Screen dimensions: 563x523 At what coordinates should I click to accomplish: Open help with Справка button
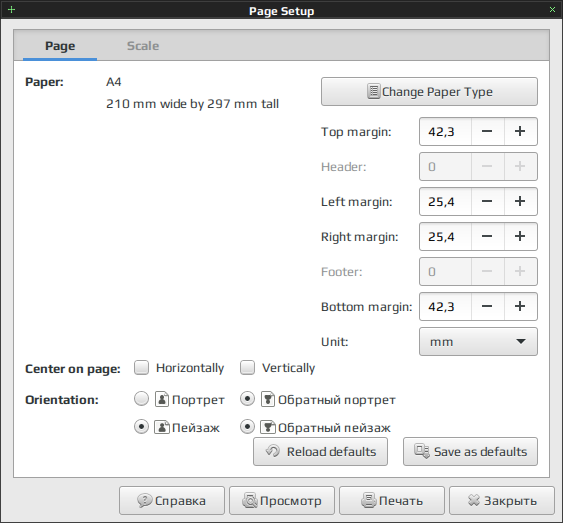[x=172, y=500]
